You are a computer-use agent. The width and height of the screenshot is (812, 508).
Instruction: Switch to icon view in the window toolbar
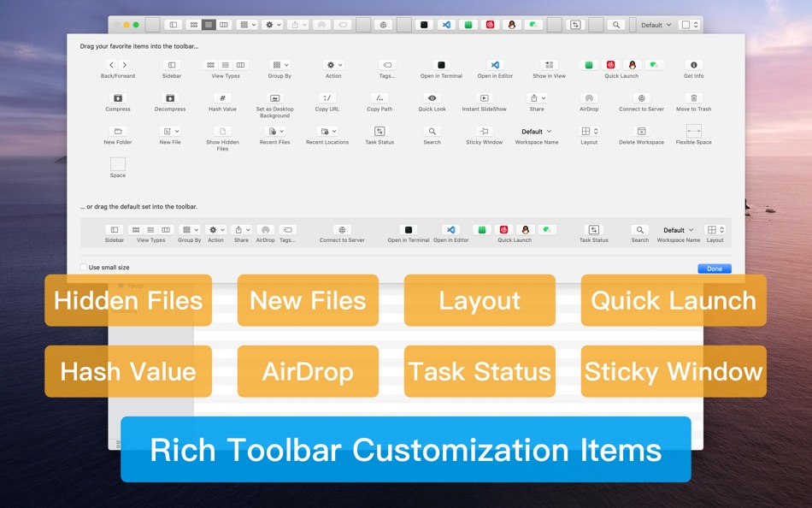194,24
